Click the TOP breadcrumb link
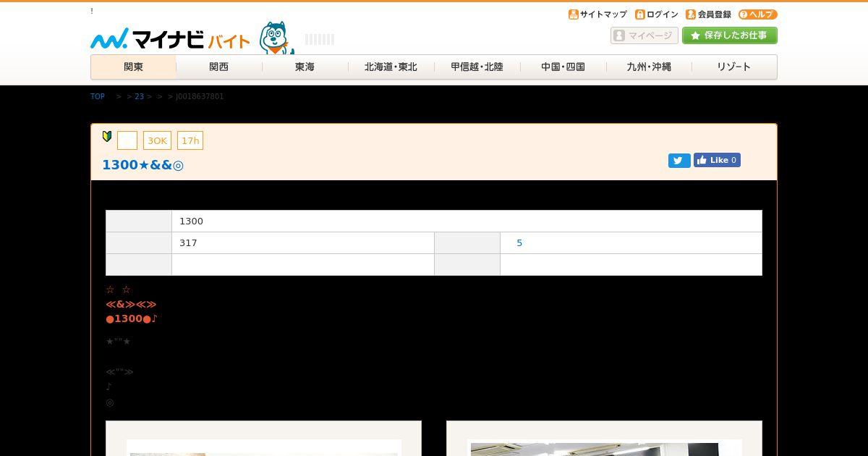This screenshot has height=456, width=868. (98, 96)
